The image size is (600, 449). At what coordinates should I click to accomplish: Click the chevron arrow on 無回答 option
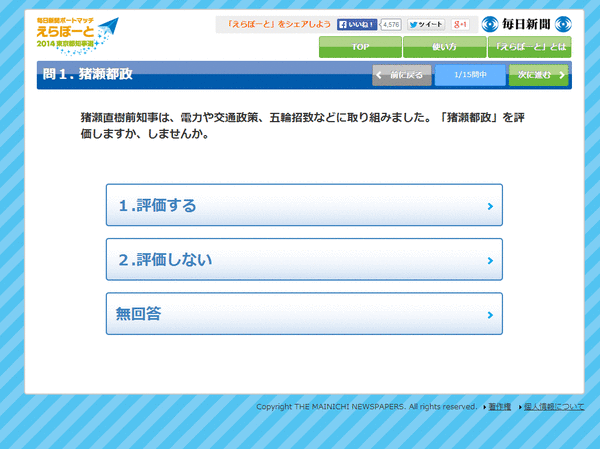[x=490, y=315]
